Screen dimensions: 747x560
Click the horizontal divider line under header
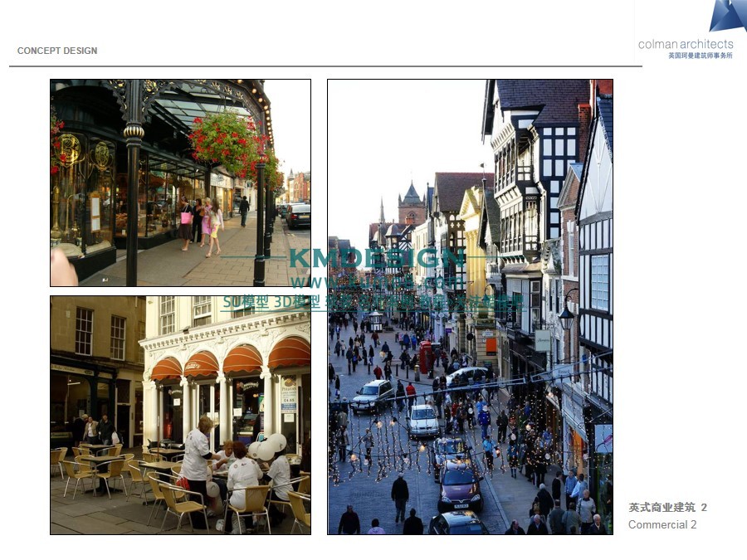click(x=325, y=66)
